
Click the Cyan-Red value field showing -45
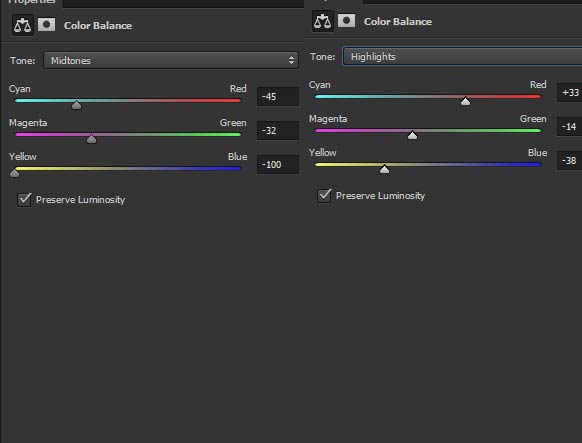[x=278, y=96]
